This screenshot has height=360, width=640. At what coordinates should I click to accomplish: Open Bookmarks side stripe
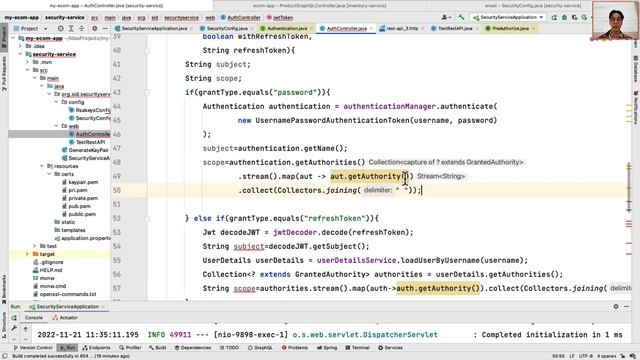point(4,289)
